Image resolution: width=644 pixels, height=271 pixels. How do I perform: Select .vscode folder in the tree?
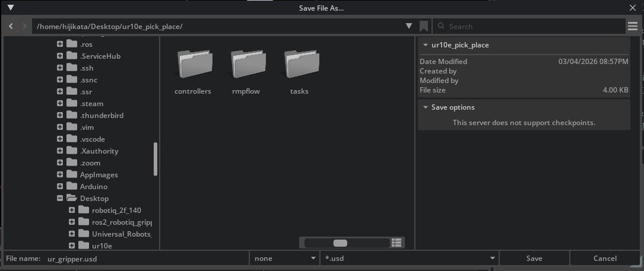tap(93, 139)
